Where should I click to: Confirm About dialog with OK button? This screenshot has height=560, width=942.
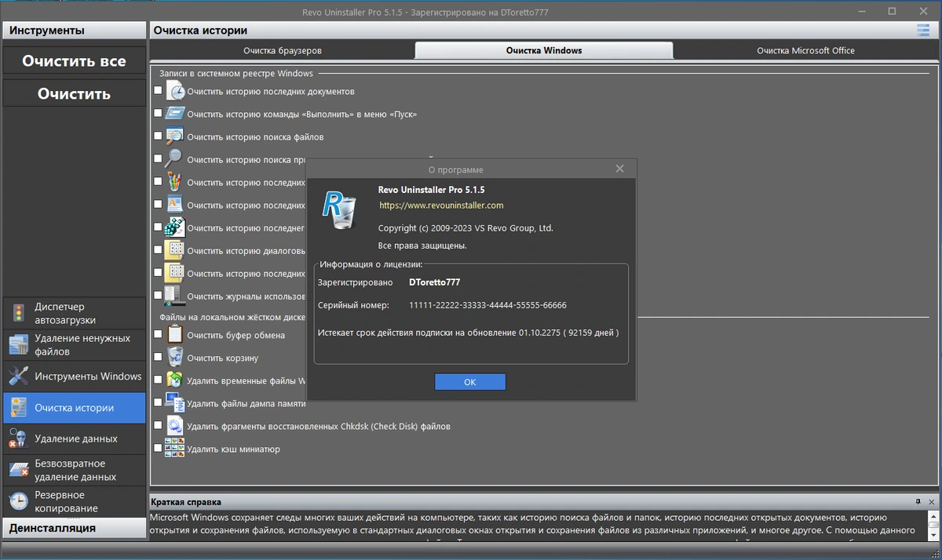[470, 382]
